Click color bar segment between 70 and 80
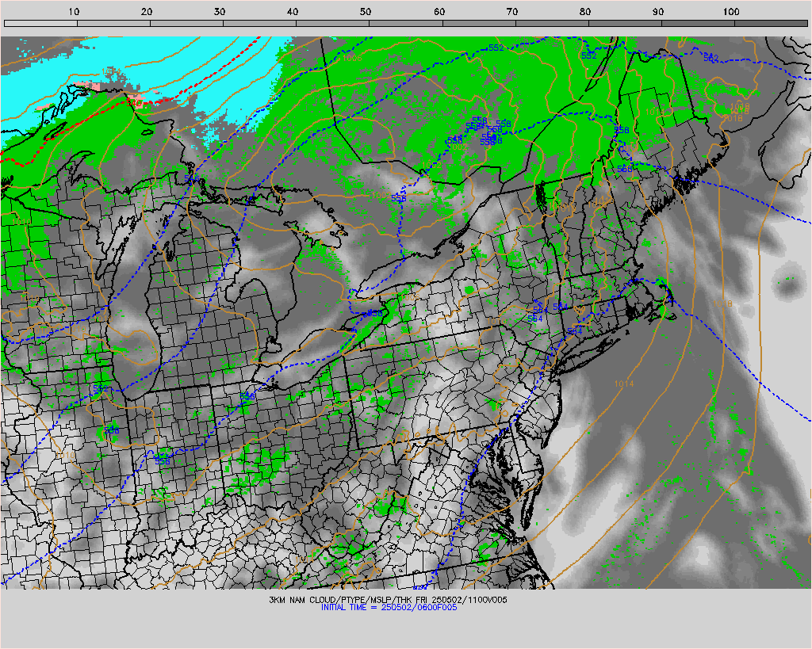This screenshot has height=649, width=812. point(552,23)
